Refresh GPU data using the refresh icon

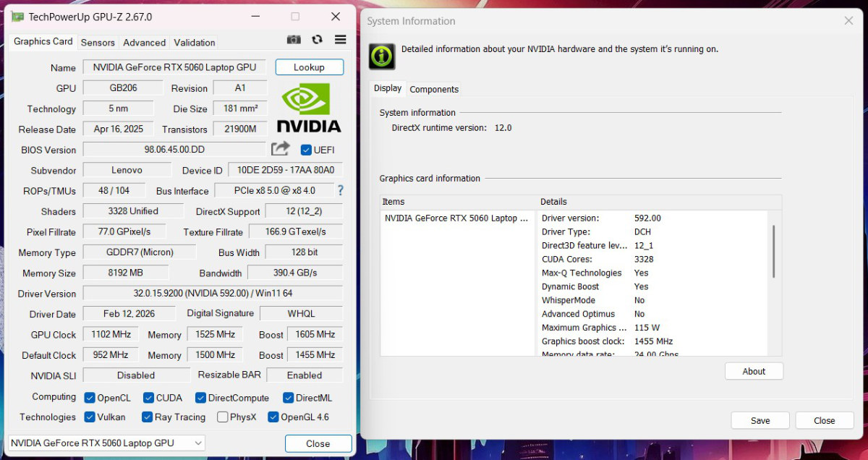(x=317, y=40)
